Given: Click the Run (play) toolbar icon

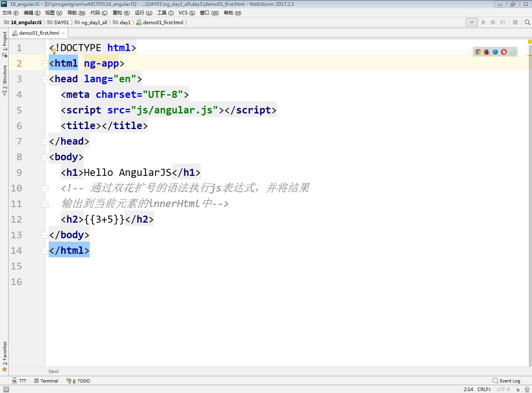Looking at the screenshot, I should click(484, 22).
